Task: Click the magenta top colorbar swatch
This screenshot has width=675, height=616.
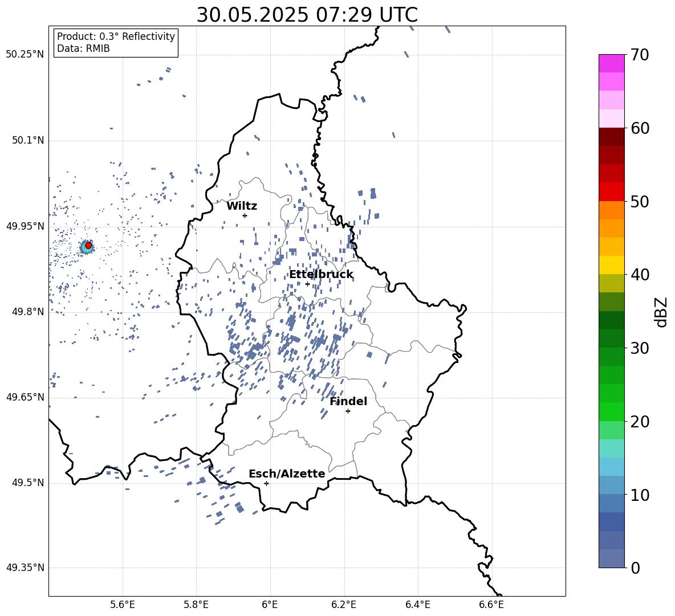Action: click(x=611, y=63)
